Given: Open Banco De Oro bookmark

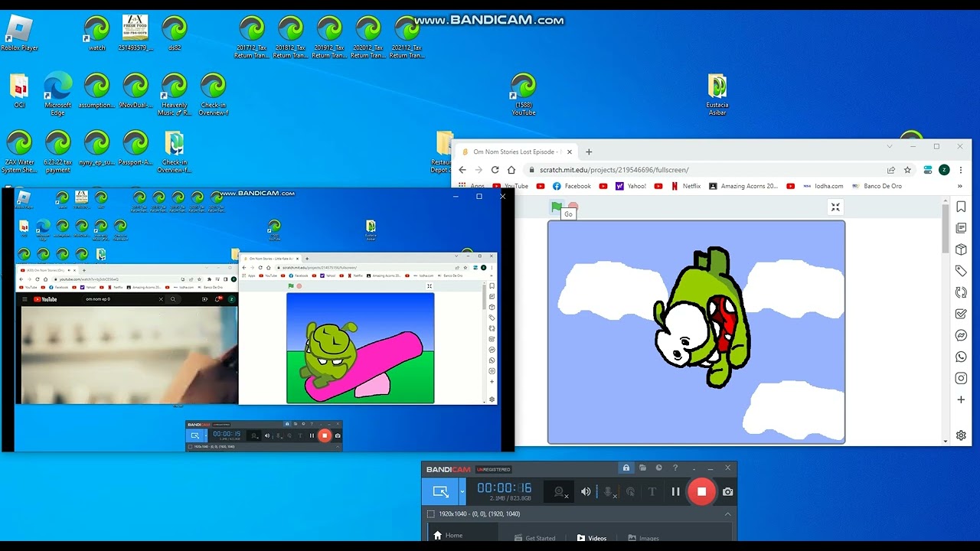Looking at the screenshot, I should pos(877,186).
